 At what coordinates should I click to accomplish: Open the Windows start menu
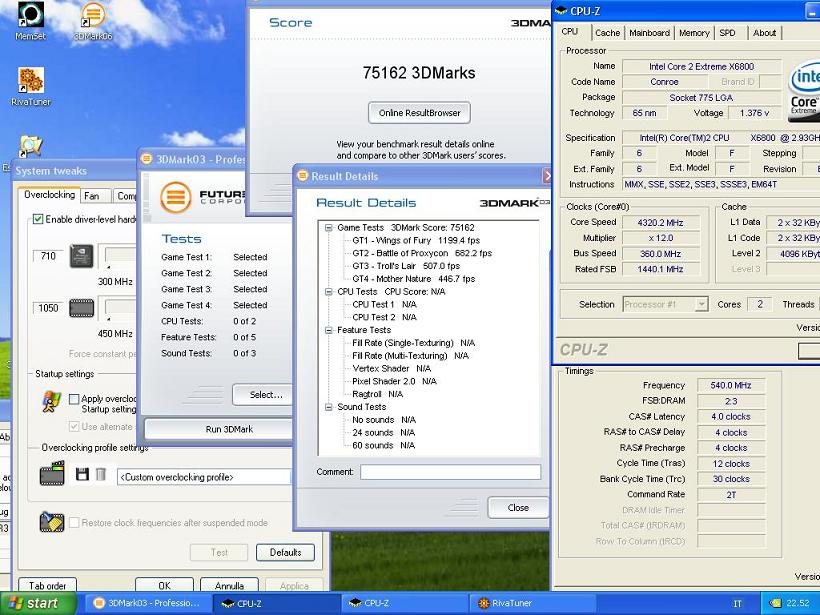coord(38,603)
